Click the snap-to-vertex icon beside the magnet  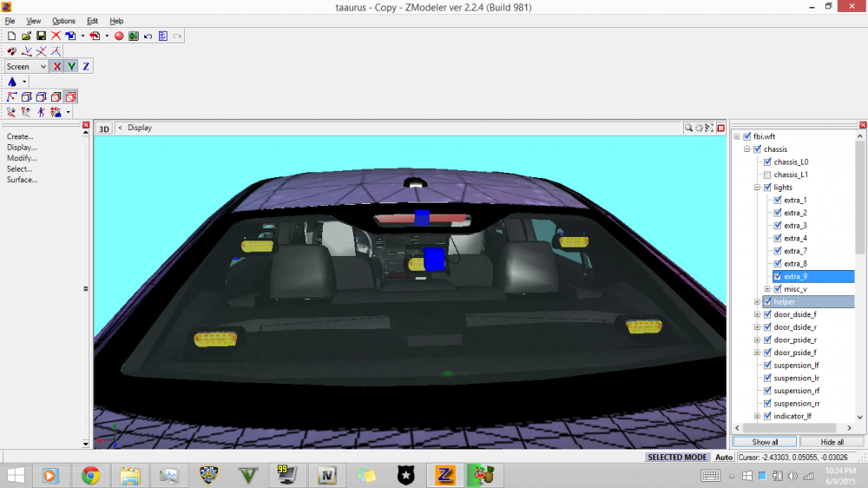(x=27, y=51)
